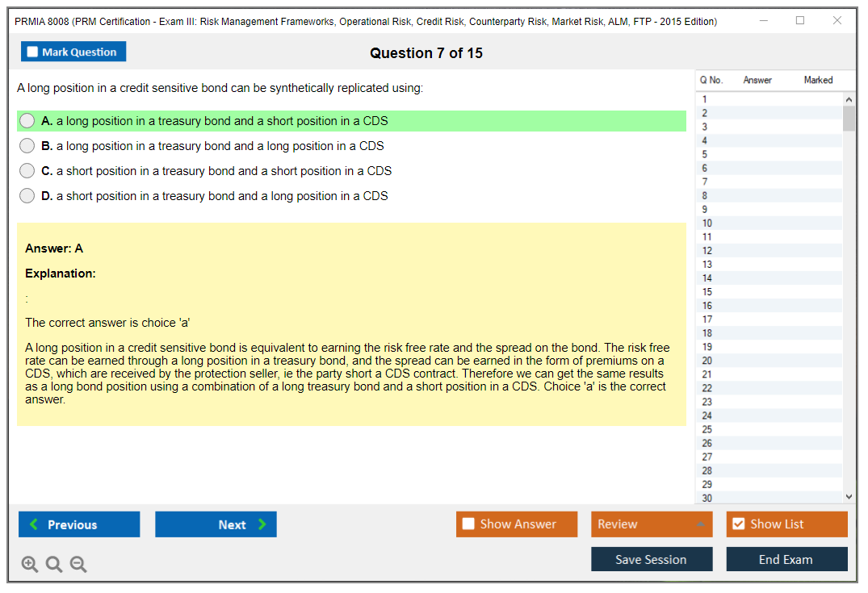Go to the Previous question
Viewport: 868px width, 593px height.
pyautogui.click(x=79, y=524)
